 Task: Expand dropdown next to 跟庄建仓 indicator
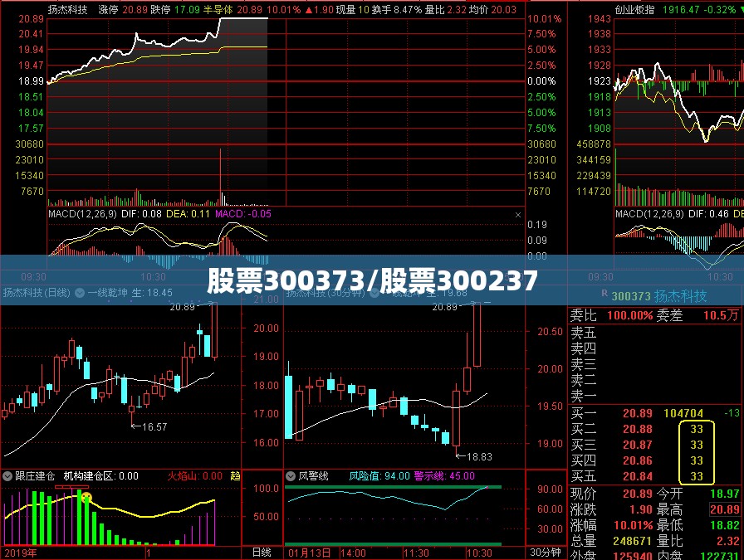(7, 476)
